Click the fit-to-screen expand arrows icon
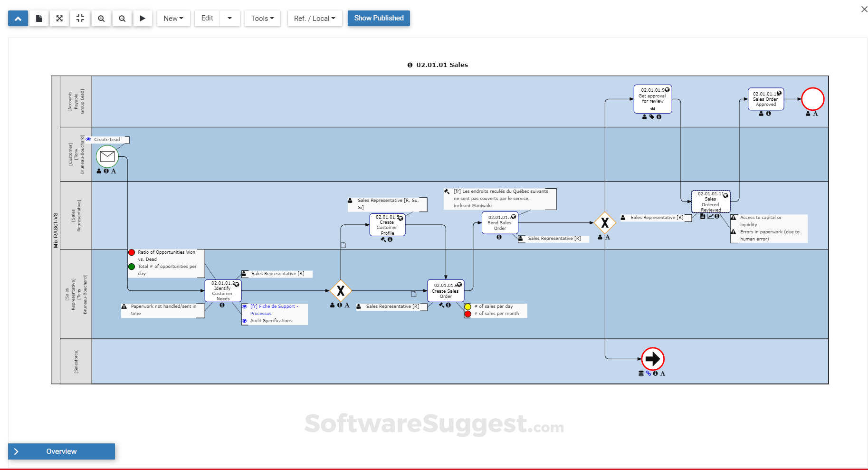868x470 pixels. 59,18
